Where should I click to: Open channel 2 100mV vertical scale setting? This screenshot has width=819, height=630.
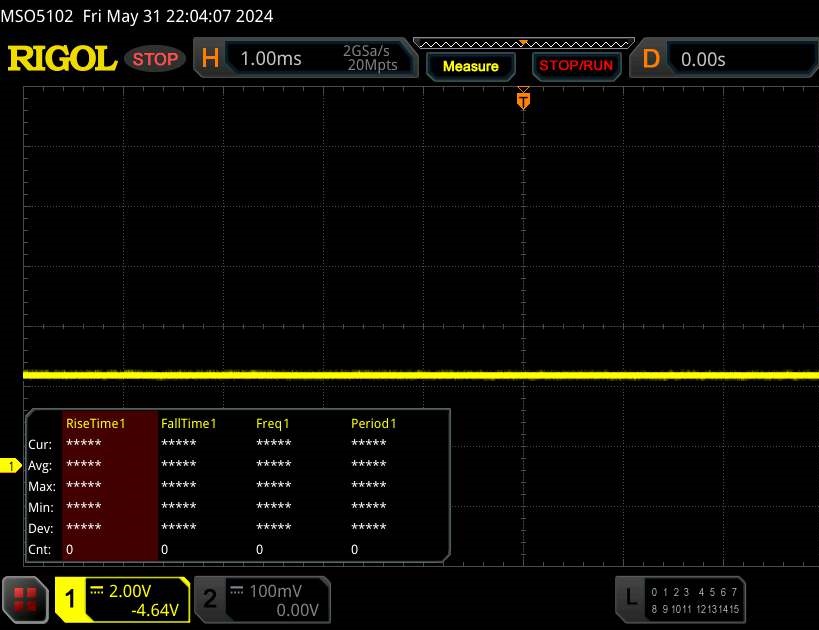tap(276, 591)
